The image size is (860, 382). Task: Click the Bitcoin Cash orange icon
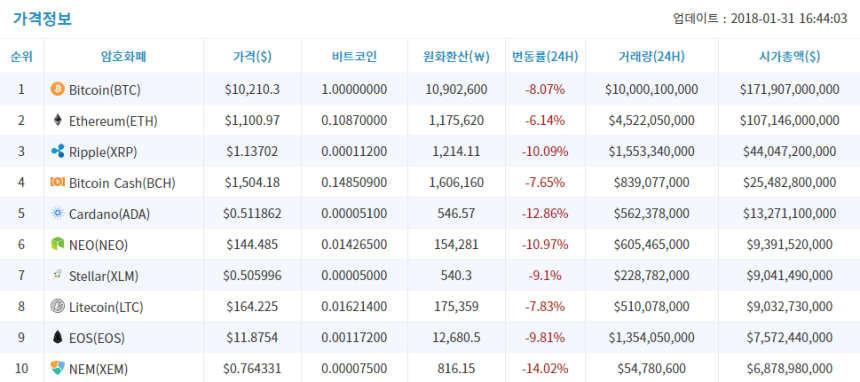pos(58,182)
